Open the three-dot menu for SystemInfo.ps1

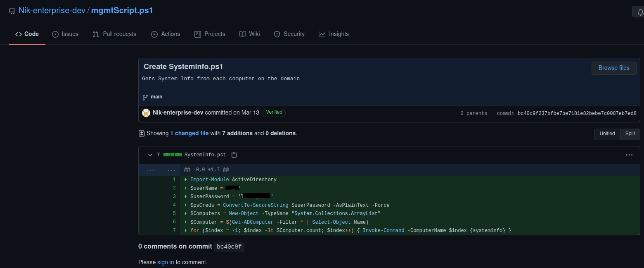(x=629, y=155)
